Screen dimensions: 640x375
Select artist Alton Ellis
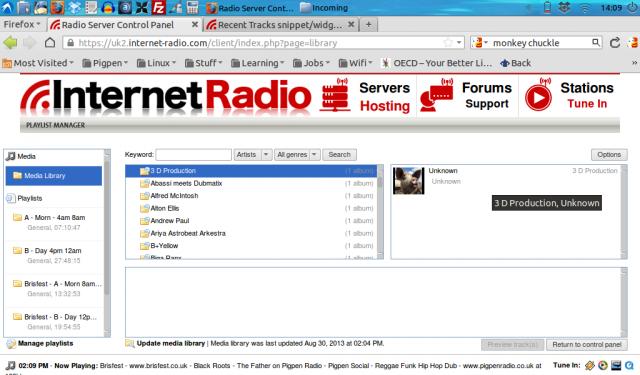251,209
